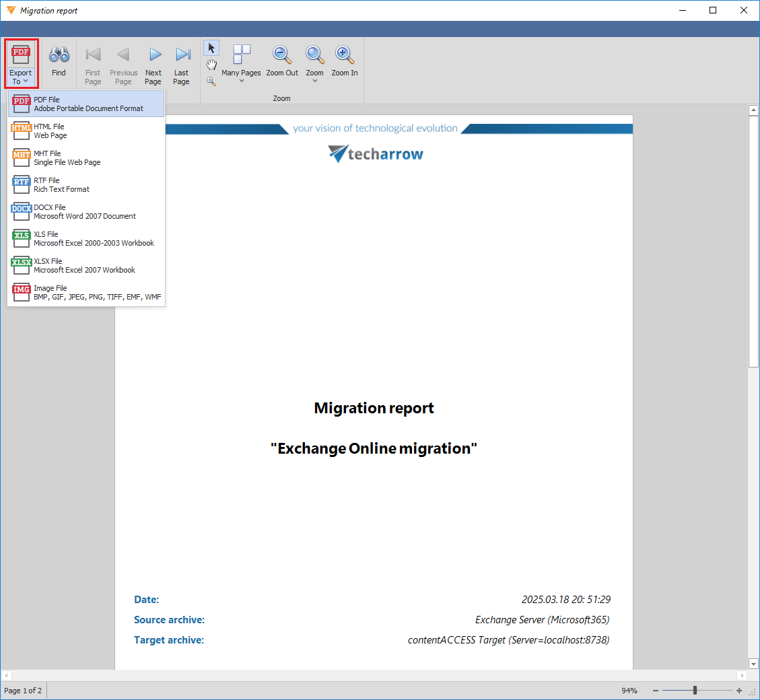Enable the magnifier zoom tool
This screenshot has height=700, width=760.
tap(211, 81)
